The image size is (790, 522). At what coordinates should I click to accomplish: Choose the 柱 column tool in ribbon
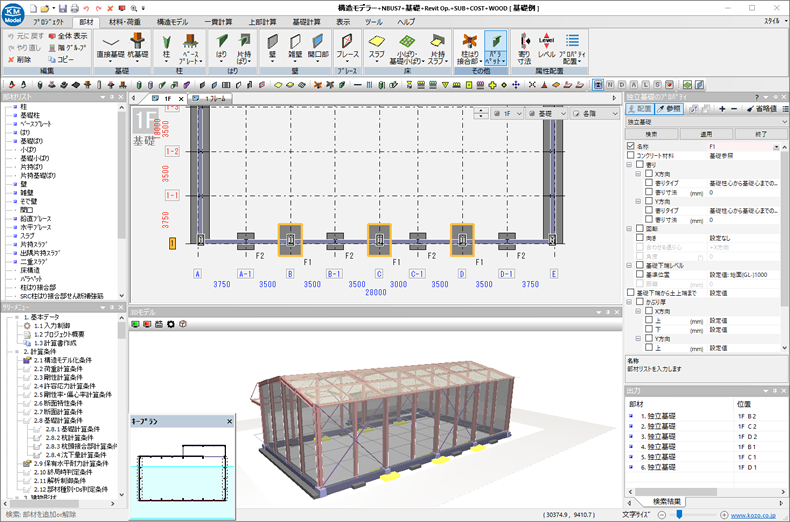pos(166,48)
